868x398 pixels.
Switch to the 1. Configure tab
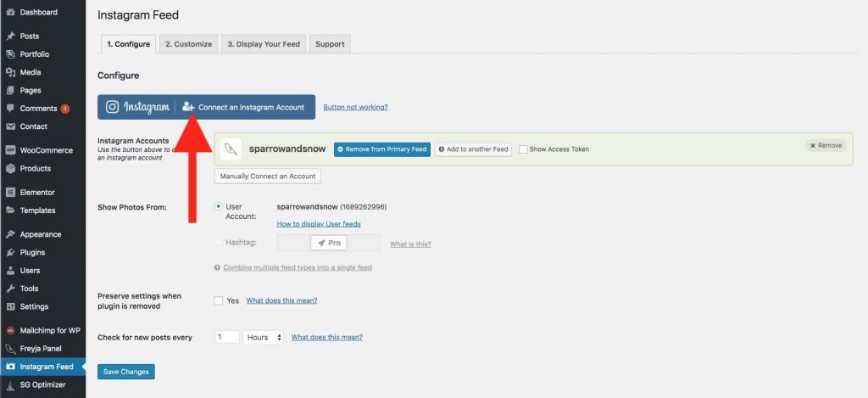[x=129, y=44]
